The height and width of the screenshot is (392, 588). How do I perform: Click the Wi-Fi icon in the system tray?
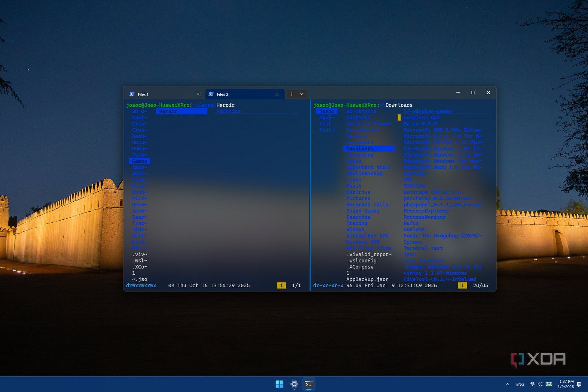(532, 384)
